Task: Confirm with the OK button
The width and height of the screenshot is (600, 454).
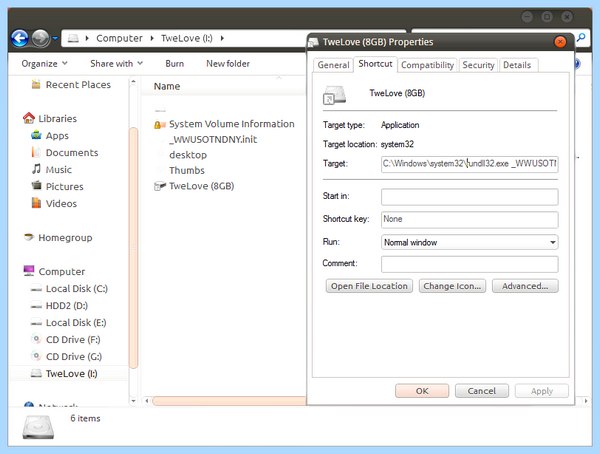Action: click(x=422, y=391)
